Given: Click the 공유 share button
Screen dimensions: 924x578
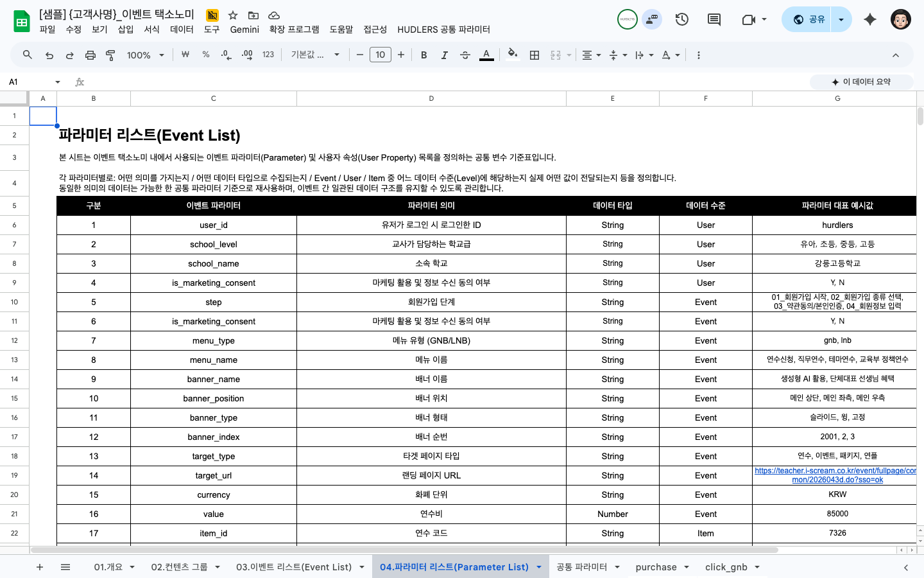Looking at the screenshot, I should 807,19.
